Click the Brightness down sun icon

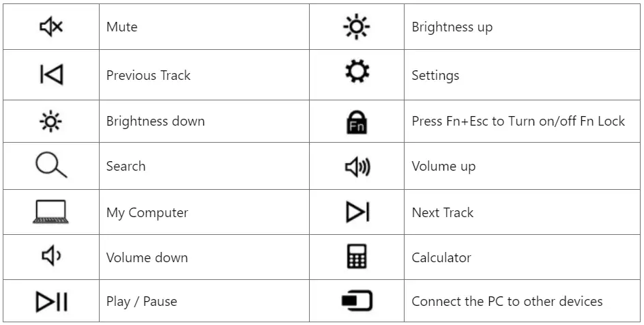[x=51, y=122]
